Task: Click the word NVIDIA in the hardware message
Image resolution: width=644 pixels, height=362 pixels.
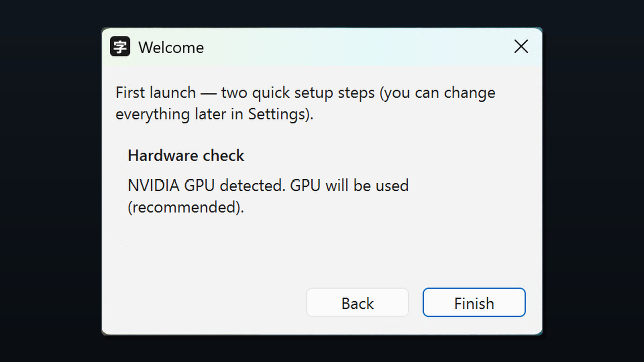Action: point(154,185)
